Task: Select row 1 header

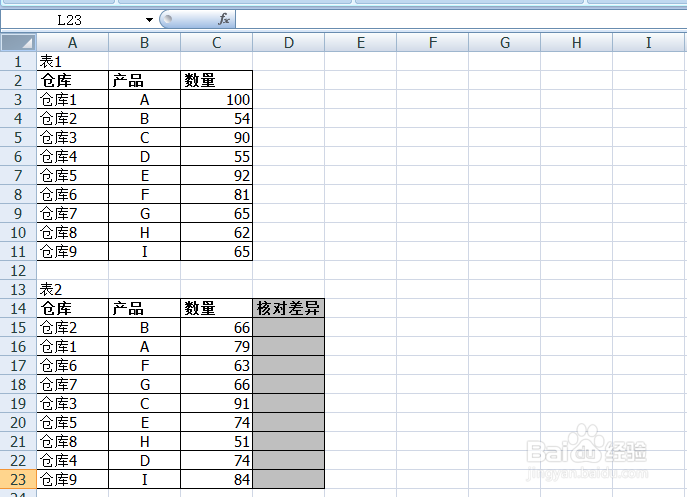Action: coord(18,61)
